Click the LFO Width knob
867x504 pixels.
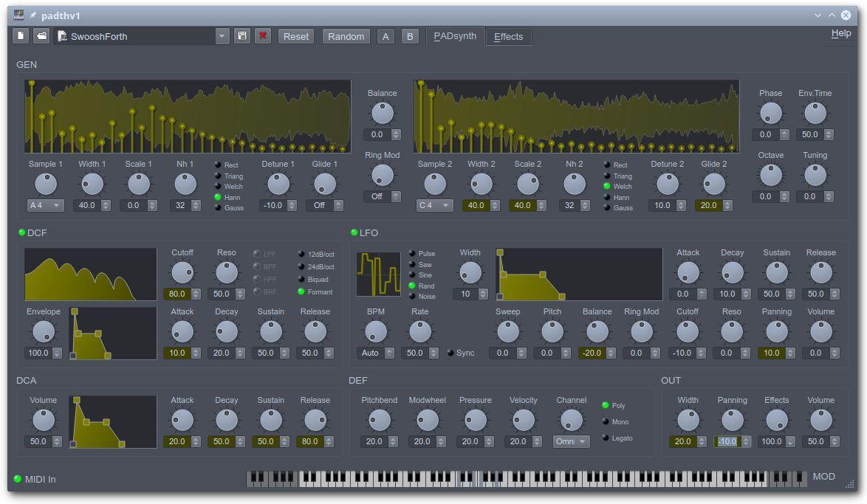pos(470,272)
